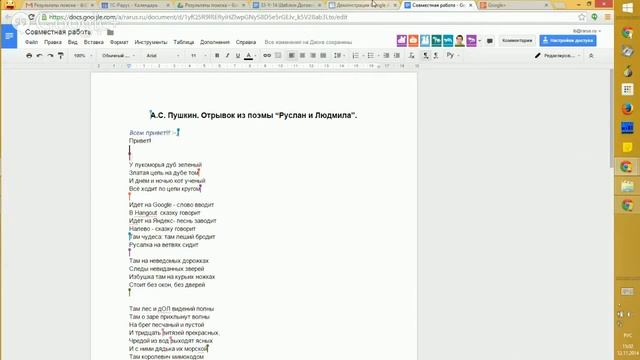Viewport: 640px width, 360px height.
Task: Select the left indent marker on the ruler
Action: coord(129,66)
